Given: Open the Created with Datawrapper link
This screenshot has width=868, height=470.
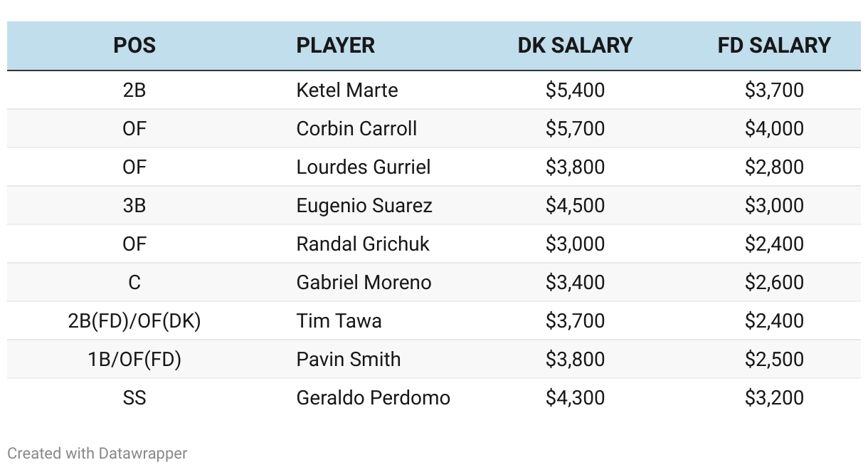Looking at the screenshot, I should click(x=97, y=453).
